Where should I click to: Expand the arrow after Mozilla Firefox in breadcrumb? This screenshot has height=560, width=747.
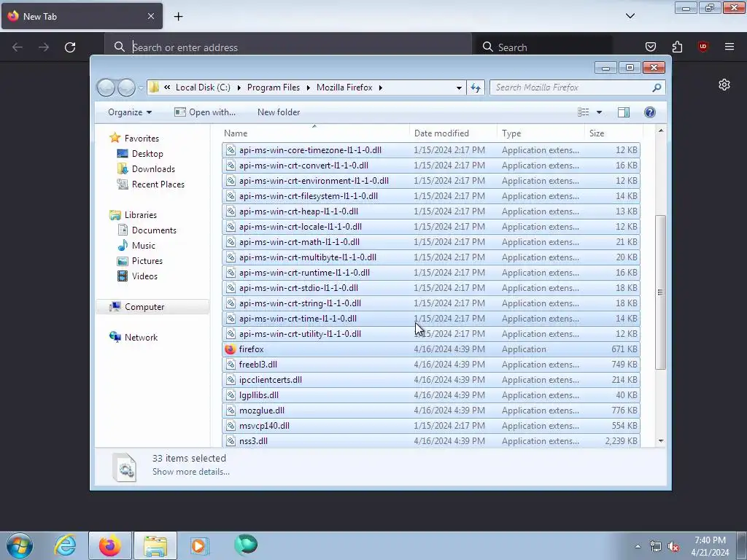(381, 87)
